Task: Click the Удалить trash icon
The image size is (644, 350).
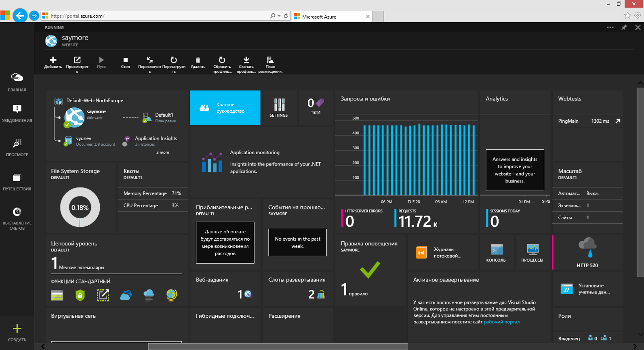Action: point(198,60)
